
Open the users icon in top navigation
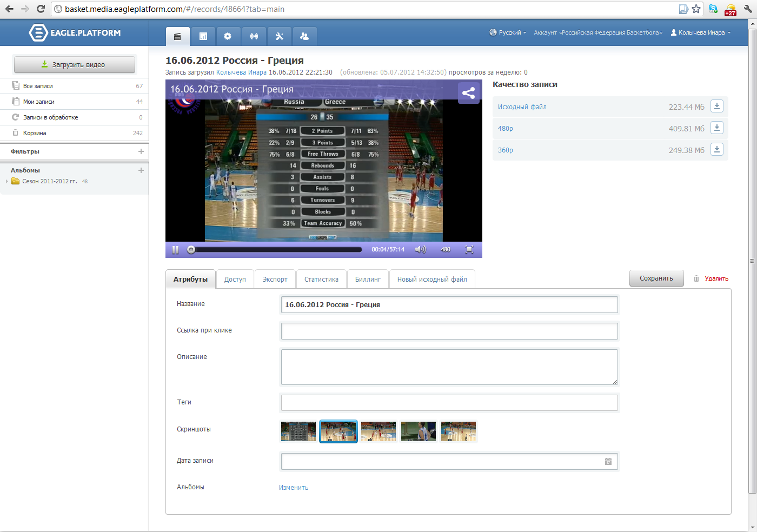(x=304, y=36)
